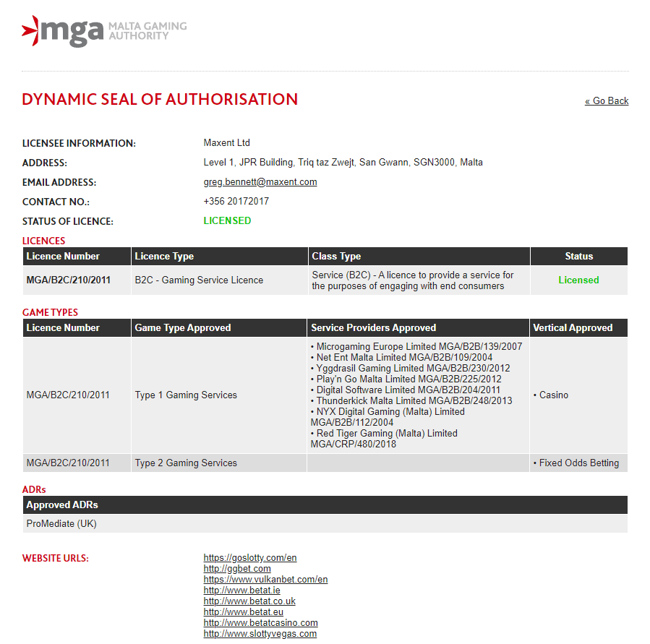Follow the slottyvegas.com link
Image resolution: width=650 pixels, height=644 pixels.
pos(260,634)
